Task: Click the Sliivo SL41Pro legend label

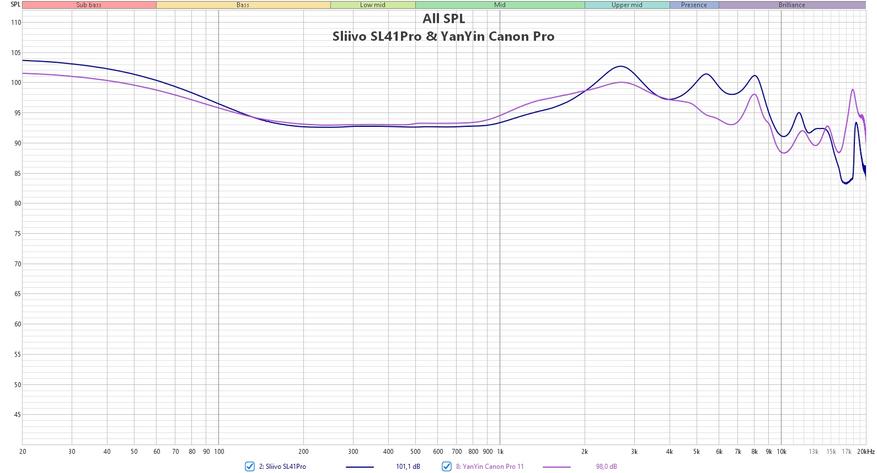Action: point(282,466)
